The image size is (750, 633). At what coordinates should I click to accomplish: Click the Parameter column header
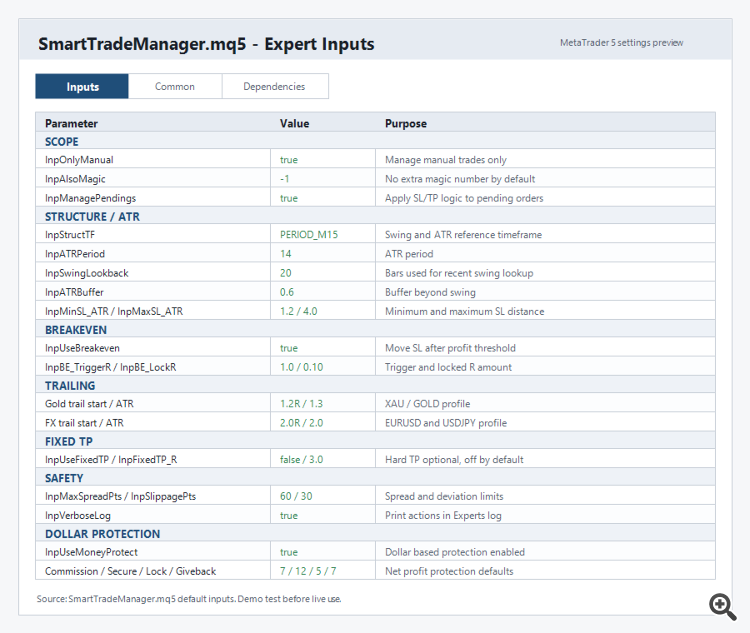pos(71,123)
